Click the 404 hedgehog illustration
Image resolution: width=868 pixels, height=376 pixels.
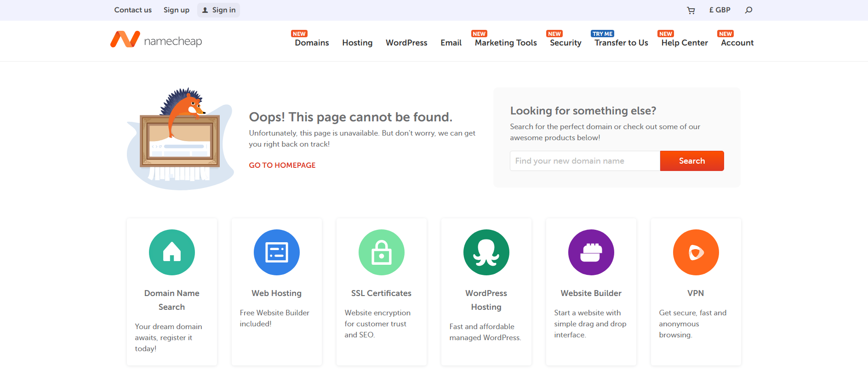(180, 139)
